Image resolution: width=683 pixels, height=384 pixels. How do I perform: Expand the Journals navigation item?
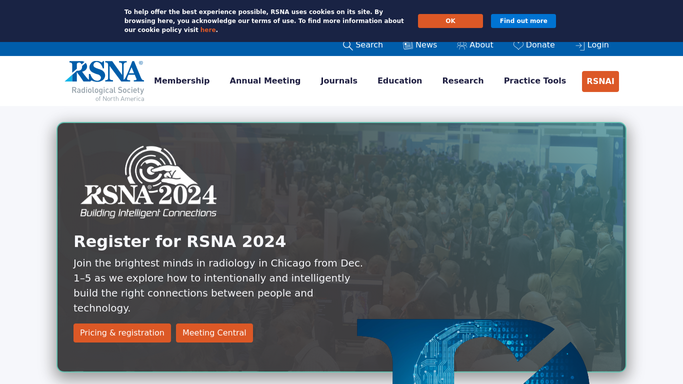(x=339, y=81)
